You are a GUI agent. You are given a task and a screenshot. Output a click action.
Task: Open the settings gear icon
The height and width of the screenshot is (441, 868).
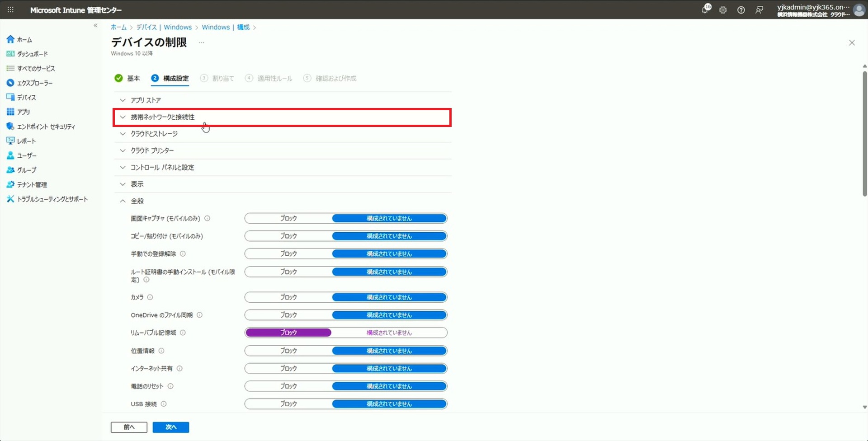[723, 10]
